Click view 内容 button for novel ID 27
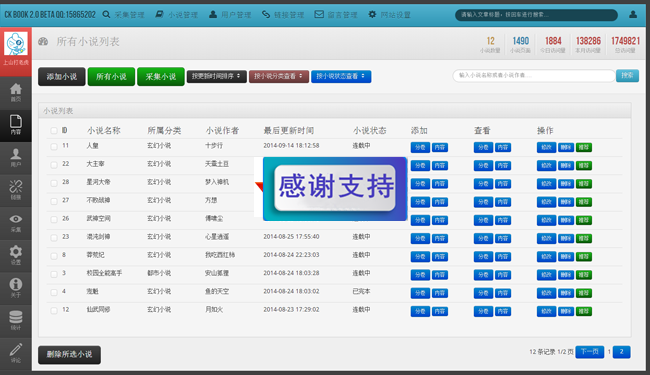650x375 pixels. (x=502, y=202)
